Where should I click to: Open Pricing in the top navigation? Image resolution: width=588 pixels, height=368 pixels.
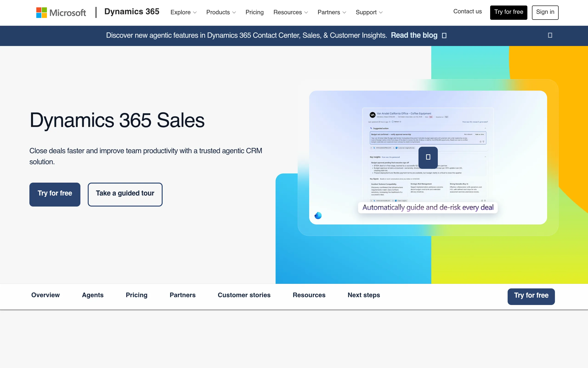pyautogui.click(x=254, y=12)
